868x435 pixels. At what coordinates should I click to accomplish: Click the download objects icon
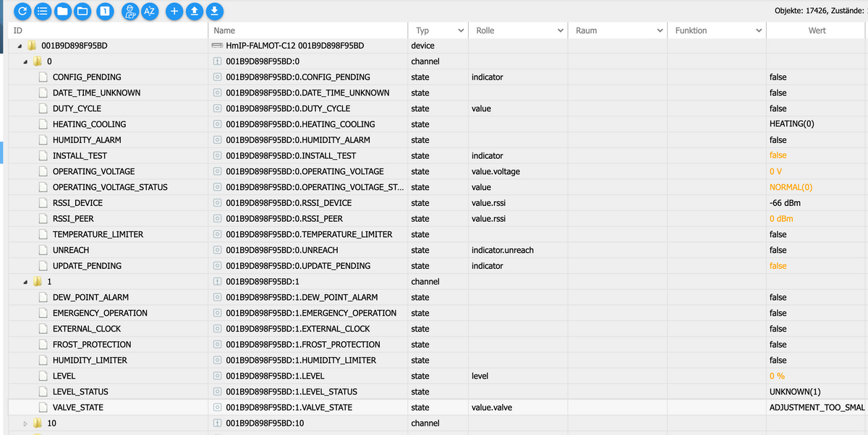tap(214, 11)
